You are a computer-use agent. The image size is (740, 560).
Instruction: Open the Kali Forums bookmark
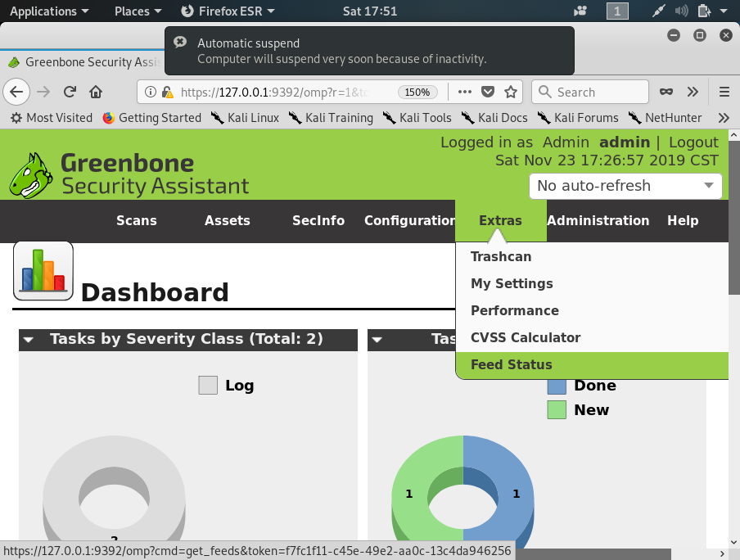578,118
